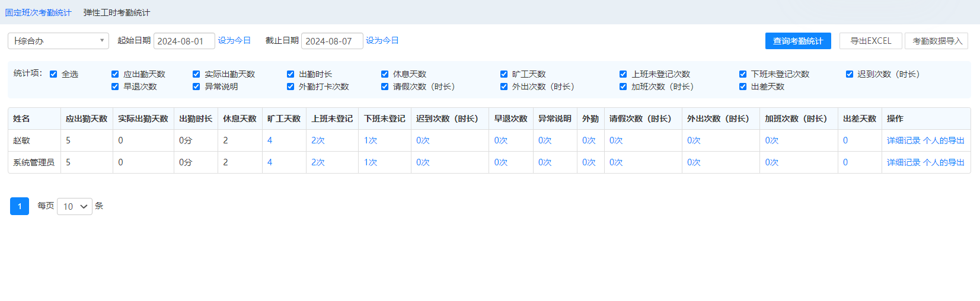The width and height of the screenshot is (980, 301).
Task: Uncheck 应出勤天数 checkbox
Action: point(115,74)
